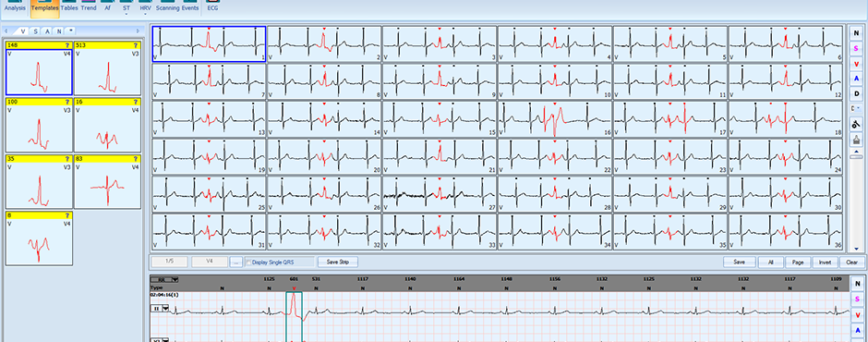Mark beat as D in upper panel
Screen dimensions: 868x342
856,94
